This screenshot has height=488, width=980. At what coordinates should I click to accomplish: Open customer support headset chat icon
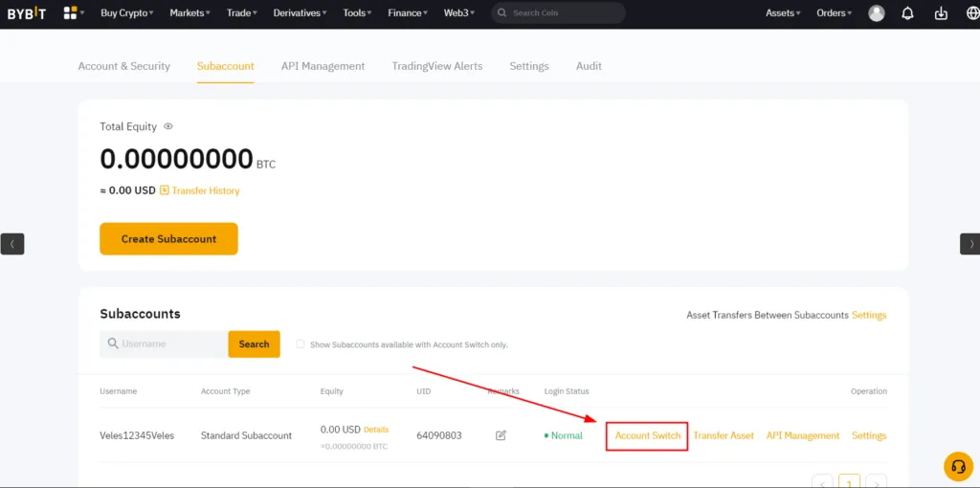[957, 466]
